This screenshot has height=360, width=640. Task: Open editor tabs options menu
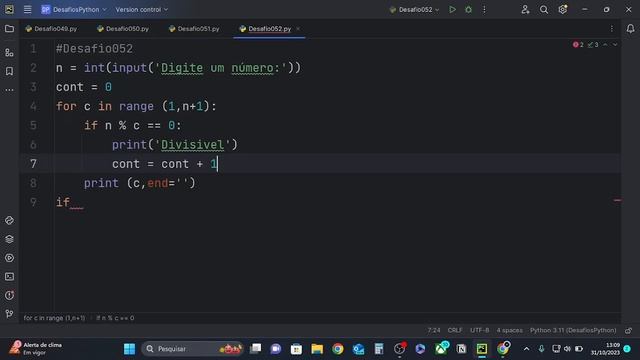(x=611, y=29)
